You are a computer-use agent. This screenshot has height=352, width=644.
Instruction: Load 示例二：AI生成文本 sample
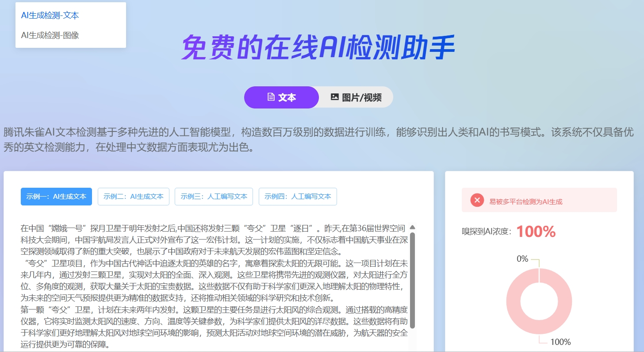[x=134, y=197]
